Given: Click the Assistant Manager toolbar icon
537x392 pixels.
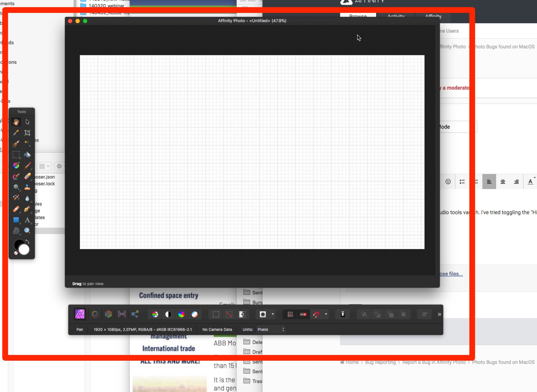Looking at the screenshot, I should 343,314.
